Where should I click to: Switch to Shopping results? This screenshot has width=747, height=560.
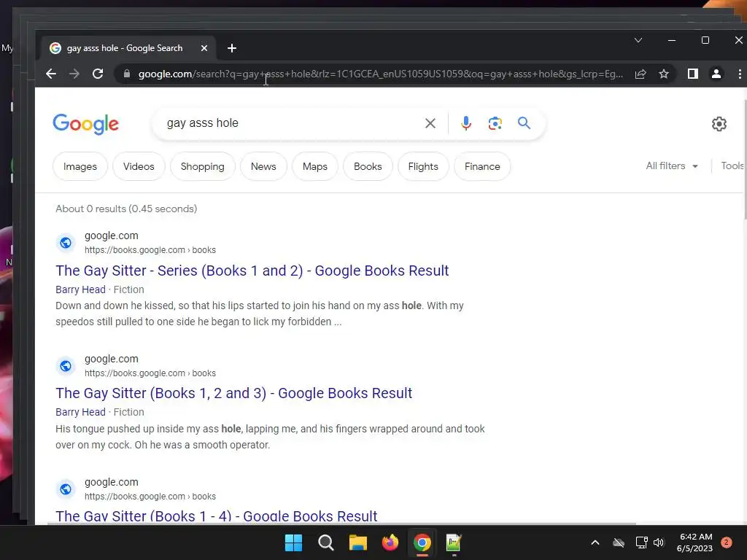[203, 166]
